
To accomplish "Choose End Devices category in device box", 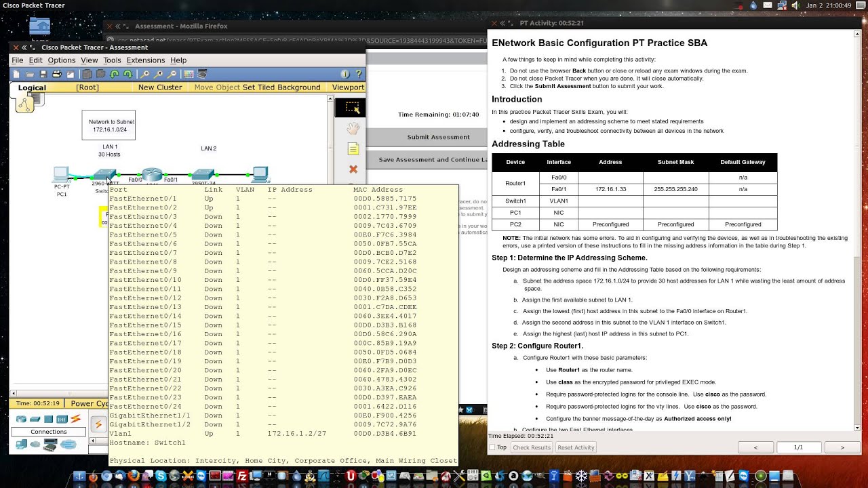I will pos(21,444).
